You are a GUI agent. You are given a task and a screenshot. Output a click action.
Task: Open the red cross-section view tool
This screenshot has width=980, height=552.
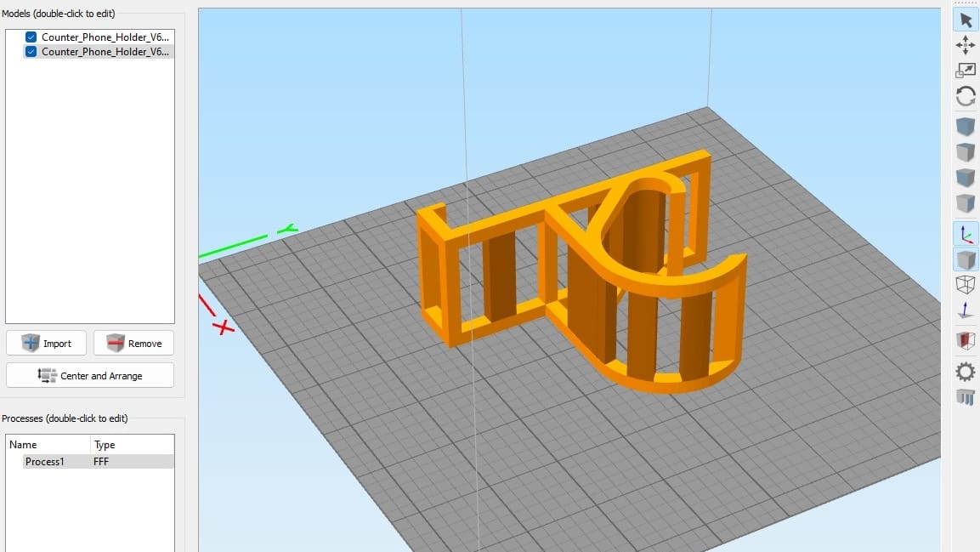point(966,341)
